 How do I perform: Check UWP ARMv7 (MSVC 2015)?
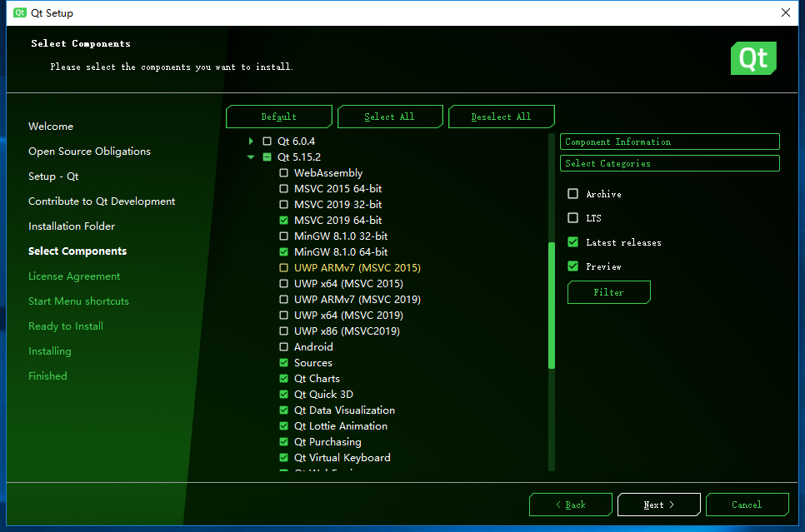283,268
